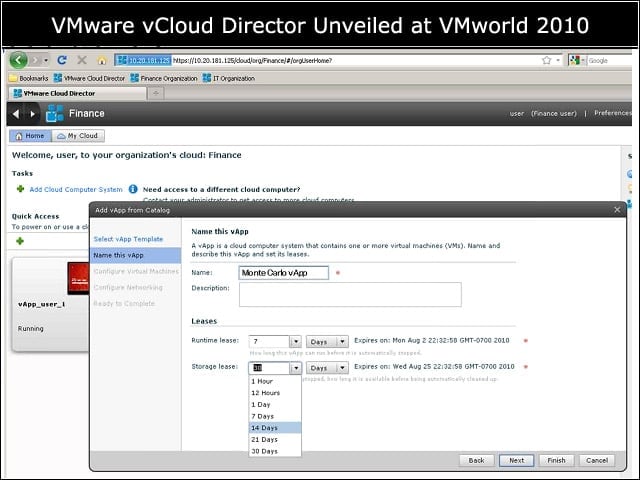Choose 1 Day from the lease list

[x=275, y=404]
